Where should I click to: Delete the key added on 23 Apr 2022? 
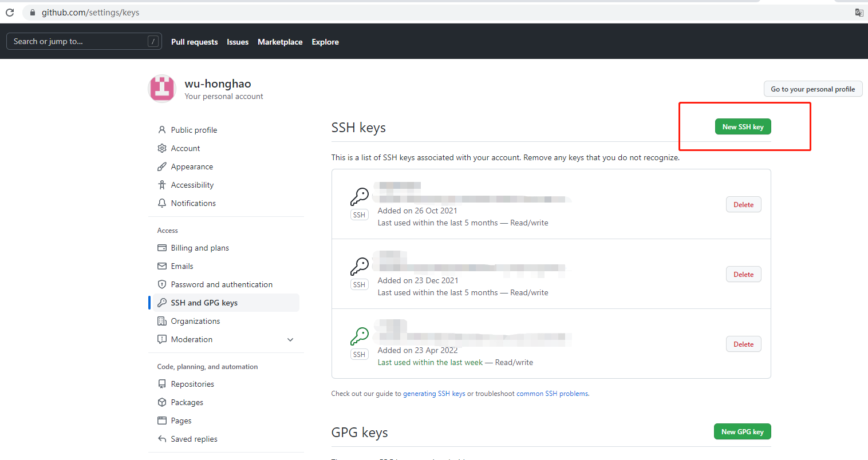[x=744, y=344]
